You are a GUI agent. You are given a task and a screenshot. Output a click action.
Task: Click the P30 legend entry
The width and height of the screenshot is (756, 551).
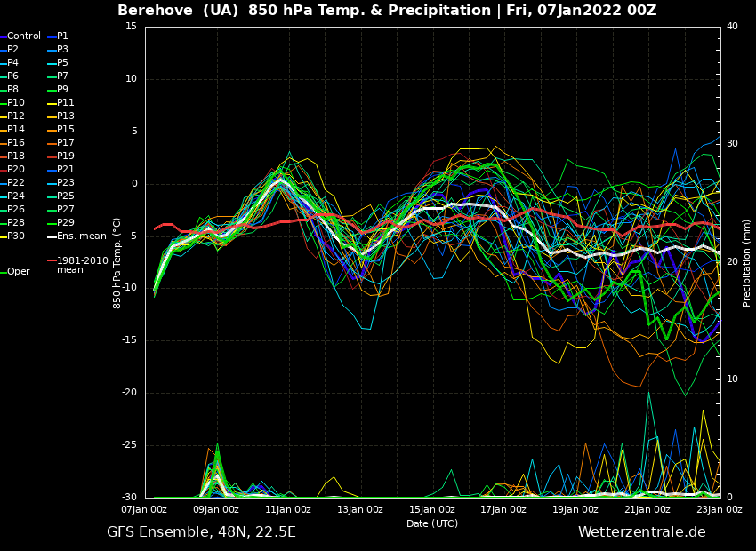[x=16, y=236]
